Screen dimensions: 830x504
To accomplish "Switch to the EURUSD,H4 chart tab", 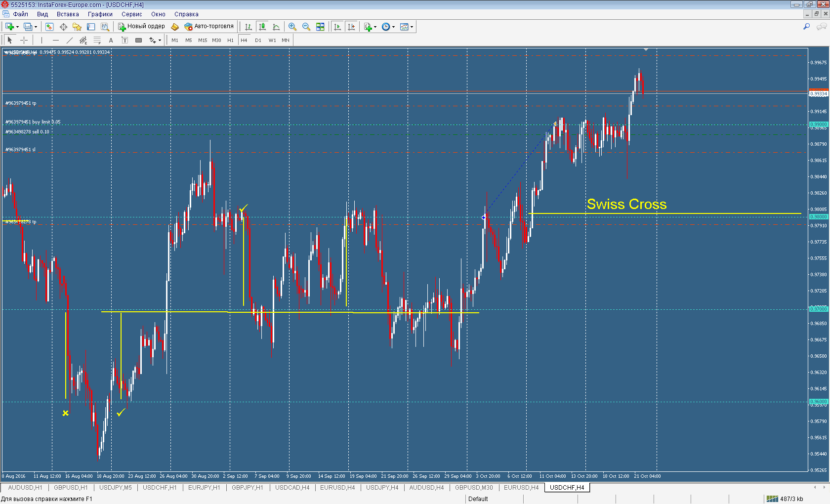I will (521, 488).
